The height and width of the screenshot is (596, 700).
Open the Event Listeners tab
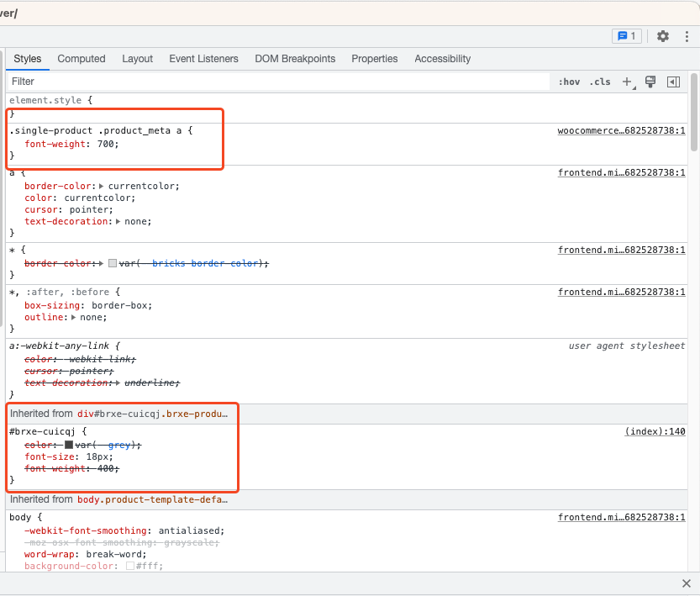(203, 59)
